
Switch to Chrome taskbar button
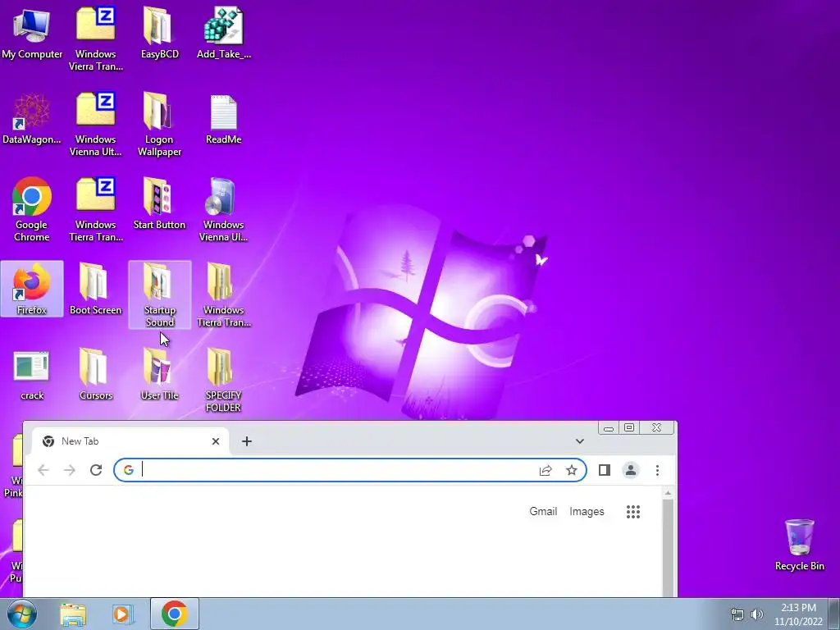pyautogui.click(x=175, y=614)
